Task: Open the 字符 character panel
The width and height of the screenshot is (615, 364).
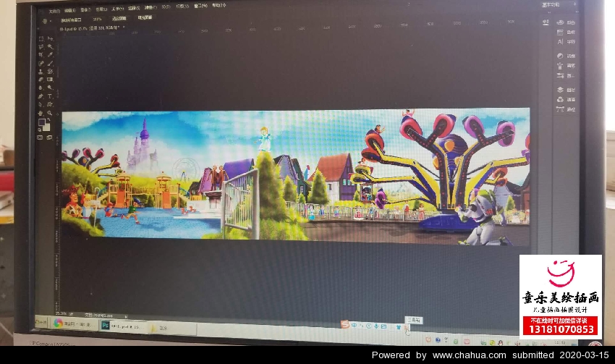Action: pyautogui.click(x=566, y=41)
